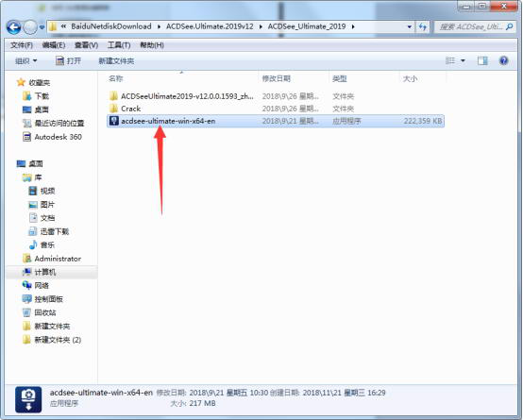
Task: Open the 编辑(E) menu
Action: point(54,45)
